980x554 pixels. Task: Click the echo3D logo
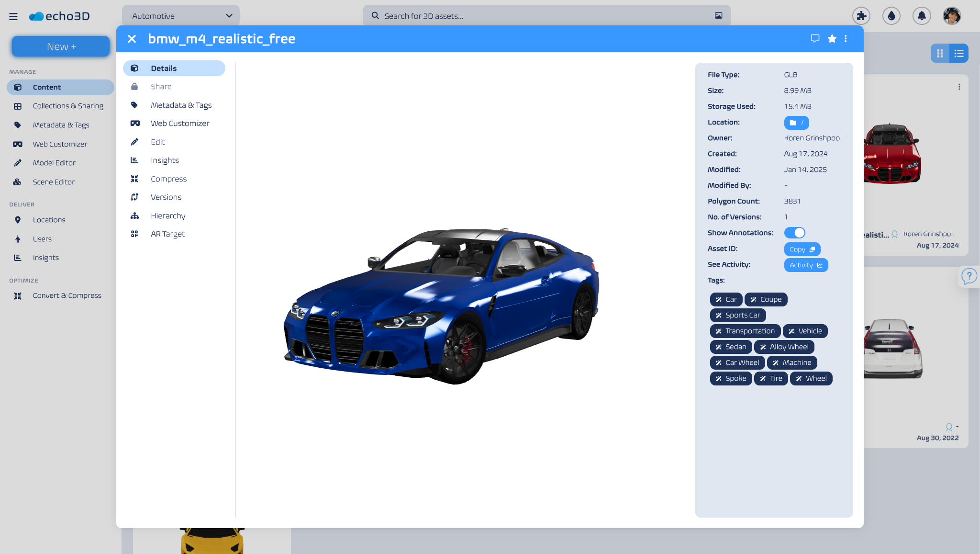(59, 16)
